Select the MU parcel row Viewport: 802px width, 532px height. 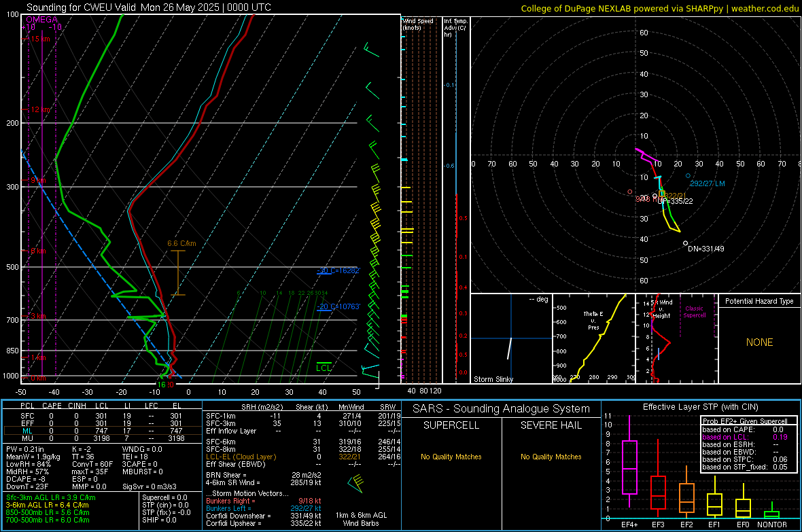(x=103, y=438)
